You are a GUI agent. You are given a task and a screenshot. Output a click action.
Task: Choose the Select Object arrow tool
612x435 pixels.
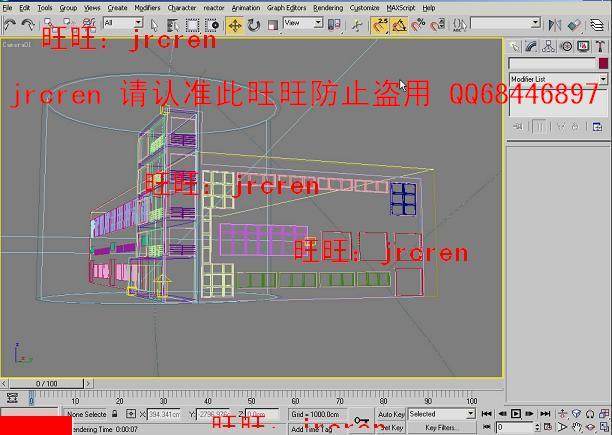[x=155, y=25]
